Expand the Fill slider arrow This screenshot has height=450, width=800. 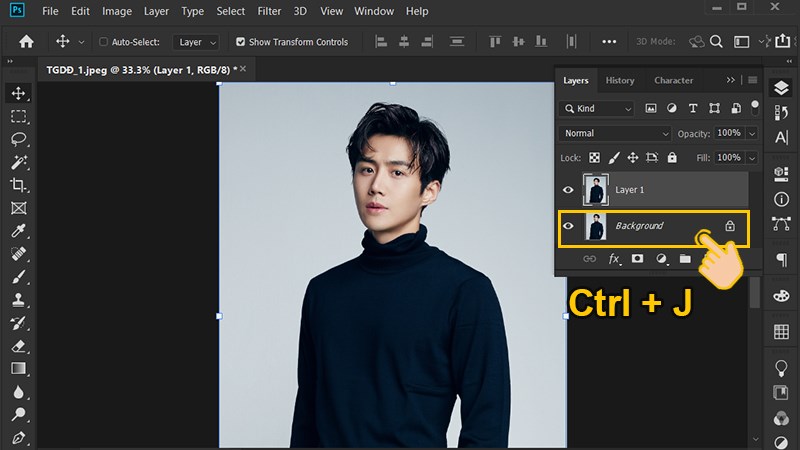[752, 158]
